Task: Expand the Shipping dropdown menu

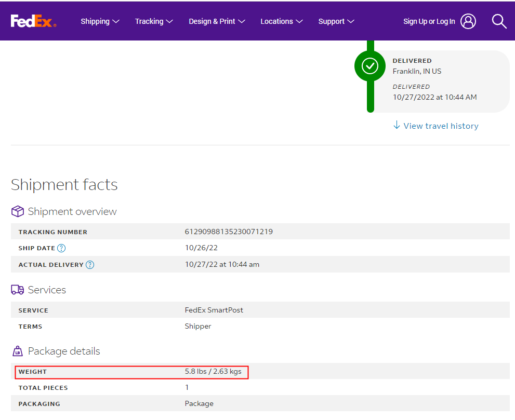Action: [100, 21]
